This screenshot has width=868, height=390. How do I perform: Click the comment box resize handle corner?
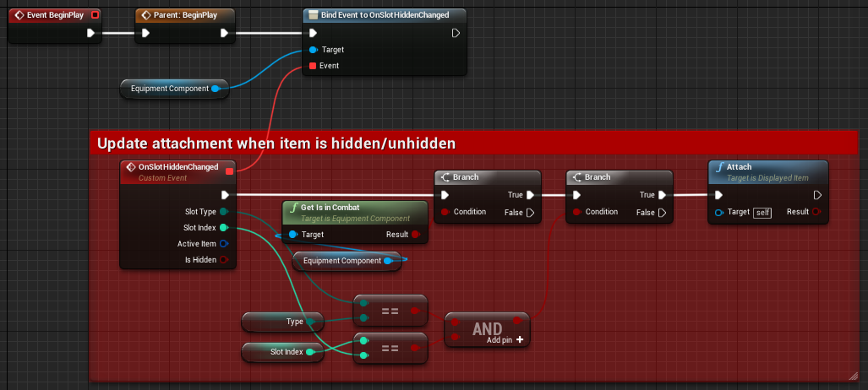tap(854, 376)
